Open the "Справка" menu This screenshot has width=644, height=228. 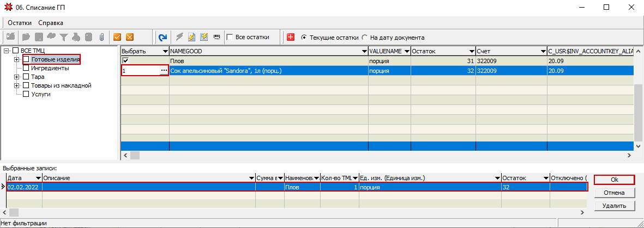pyautogui.click(x=51, y=23)
